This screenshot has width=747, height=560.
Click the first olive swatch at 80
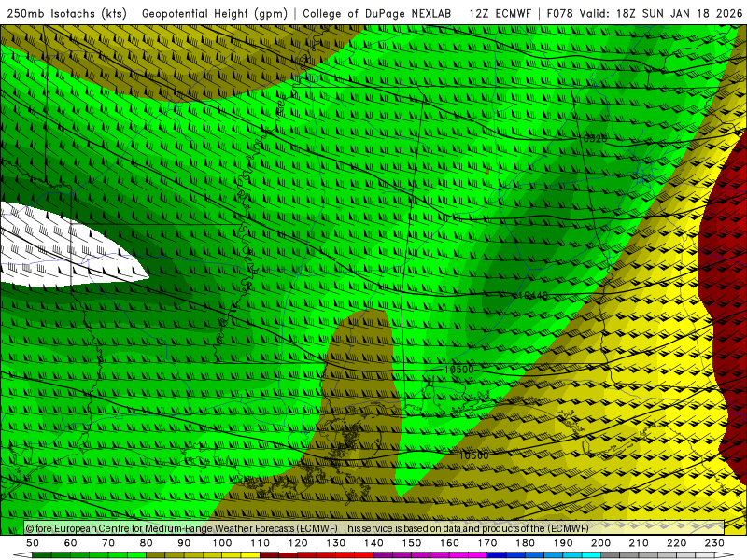[156, 555]
